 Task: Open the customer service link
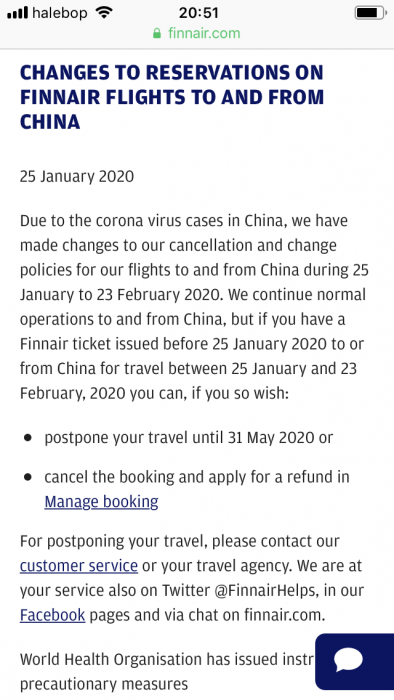coord(79,566)
